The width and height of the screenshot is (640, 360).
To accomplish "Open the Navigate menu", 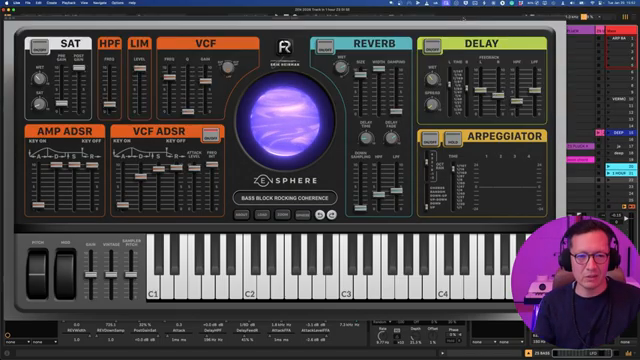I will point(100,3).
